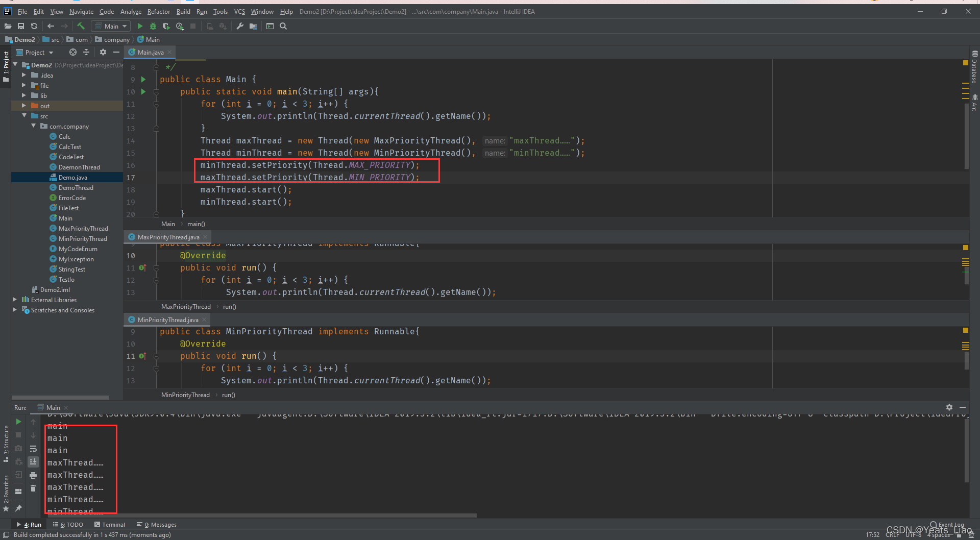Print the console output with printer icon
The image size is (980, 540).
(x=33, y=475)
